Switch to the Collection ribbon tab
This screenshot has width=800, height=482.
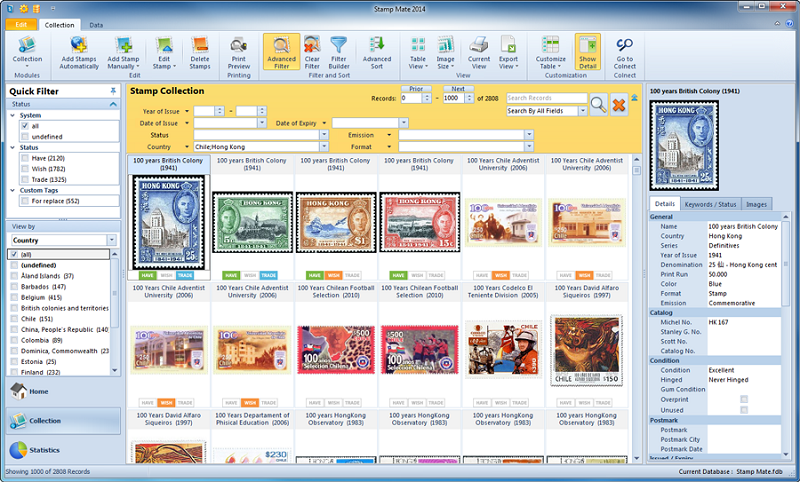[x=59, y=24]
